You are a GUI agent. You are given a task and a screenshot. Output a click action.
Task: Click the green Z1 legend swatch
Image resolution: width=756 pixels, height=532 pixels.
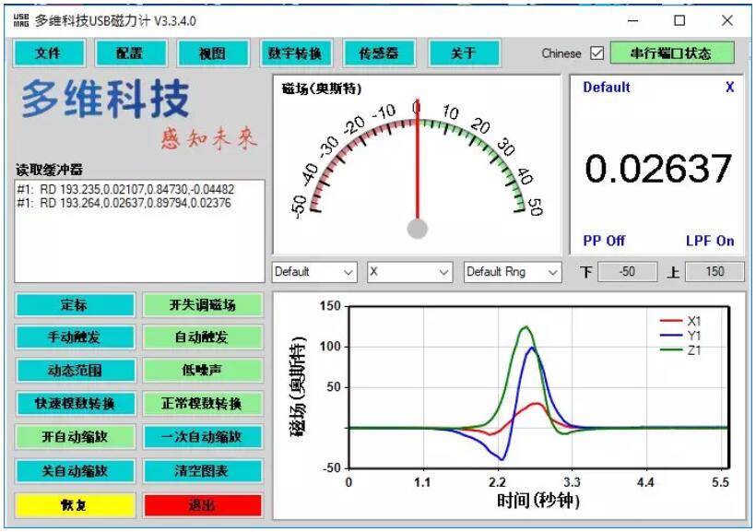pyautogui.click(x=671, y=349)
